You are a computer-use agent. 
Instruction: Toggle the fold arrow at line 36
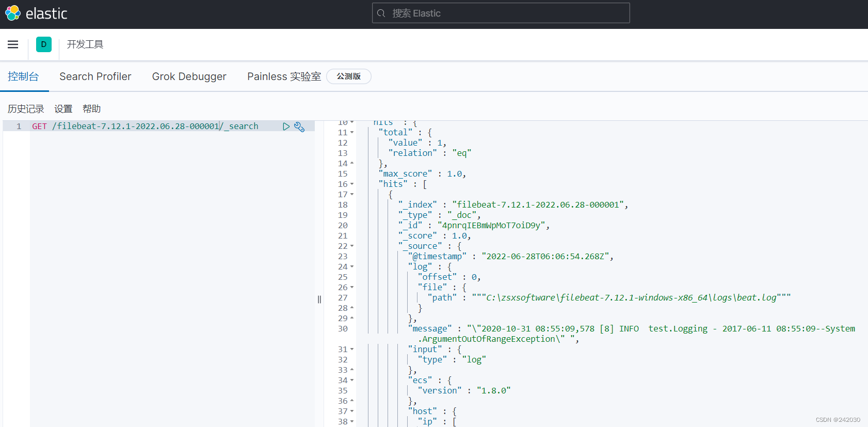(352, 401)
